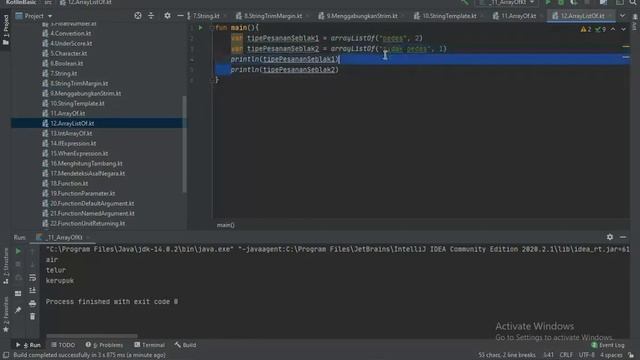Hide the Project tool window
This screenshot has width=640, height=360.
[180, 16]
